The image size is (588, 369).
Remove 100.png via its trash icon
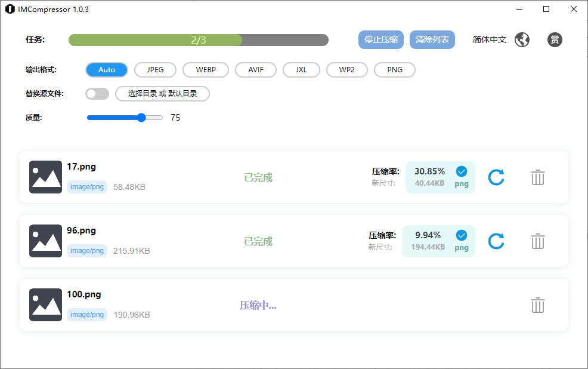point(537,305)
